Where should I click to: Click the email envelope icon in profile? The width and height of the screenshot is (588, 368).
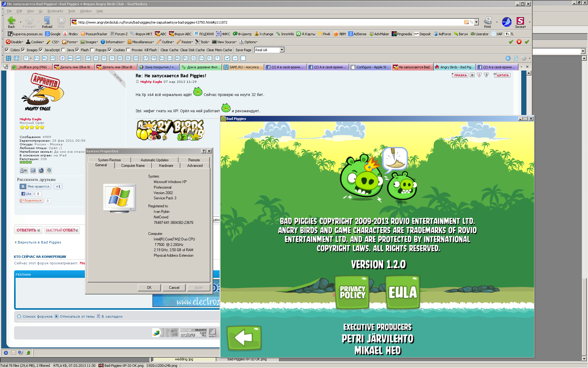coord(33,171)
